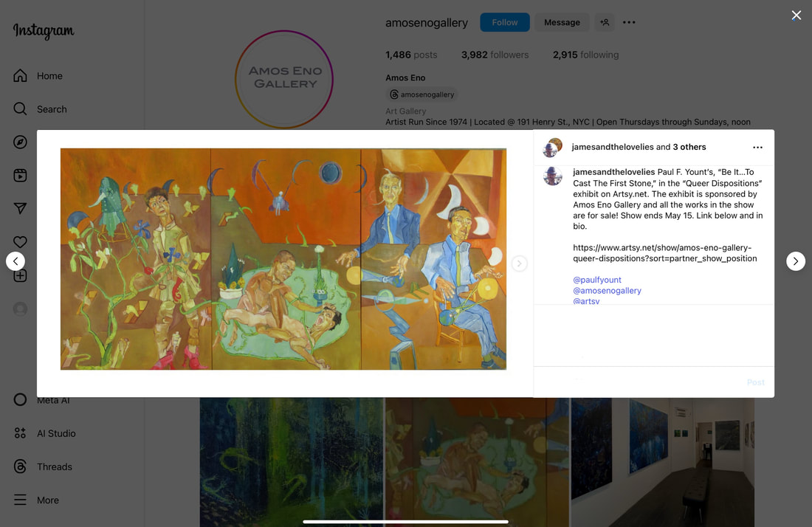Go to the previous post arrow

(x=16, y=261)
